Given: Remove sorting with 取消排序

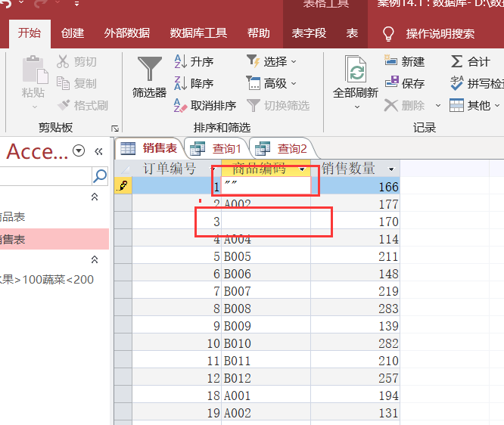Looking at the screenshot, I should pos(205,105).
